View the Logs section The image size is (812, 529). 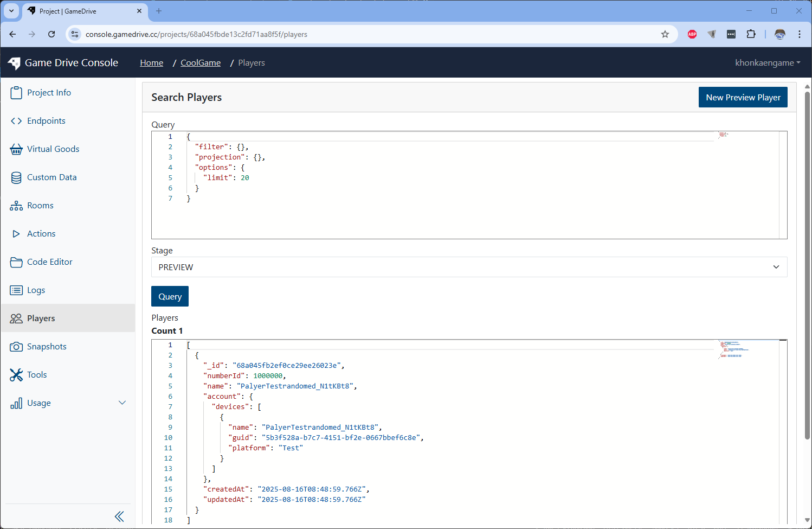point(36,290)
